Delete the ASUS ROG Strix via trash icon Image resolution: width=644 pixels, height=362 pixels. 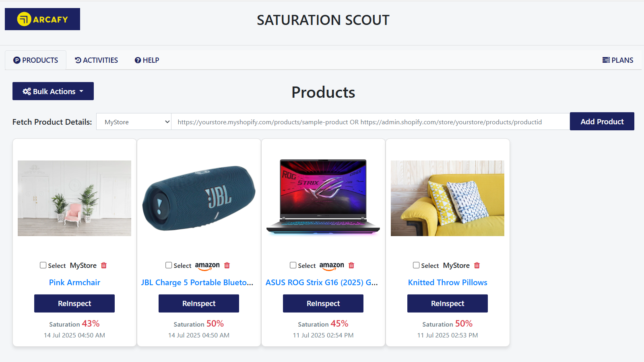351,265
